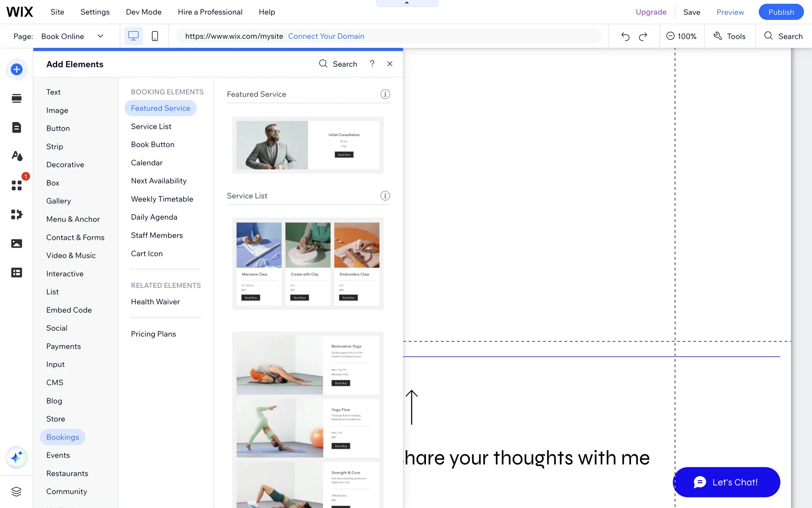The width and height of the screenshot is (812, 508).
Task: Open the Pages & Menu sidebar icon
Action: click(16, 127)
